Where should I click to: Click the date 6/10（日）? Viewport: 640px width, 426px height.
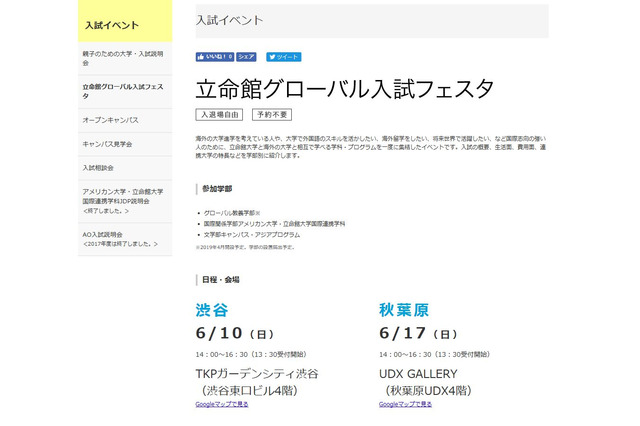235,333
